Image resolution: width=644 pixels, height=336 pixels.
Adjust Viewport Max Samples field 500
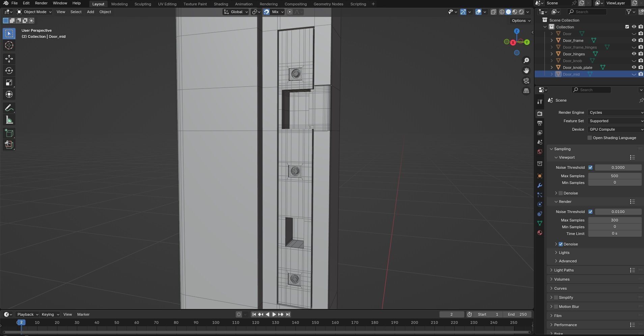pos(615,176)
